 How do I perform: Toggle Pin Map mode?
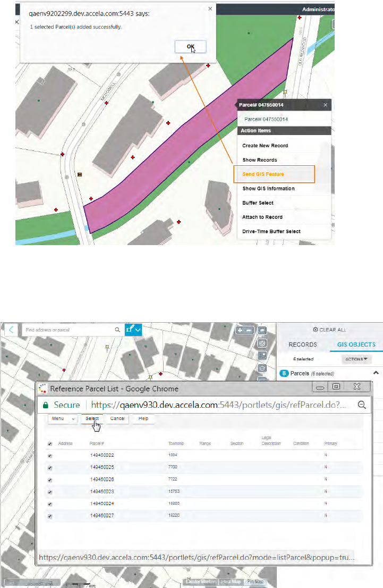pyautogui.click(x=255, y=581)
